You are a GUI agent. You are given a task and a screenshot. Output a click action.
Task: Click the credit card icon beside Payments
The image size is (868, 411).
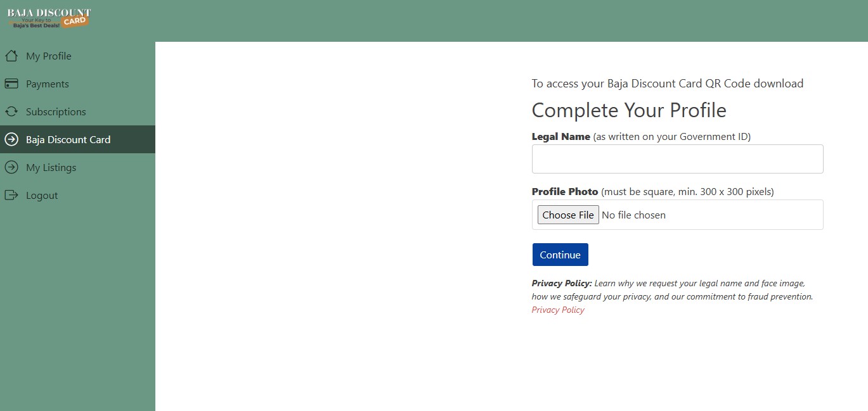pyautogui.click(x=11, y=84)
